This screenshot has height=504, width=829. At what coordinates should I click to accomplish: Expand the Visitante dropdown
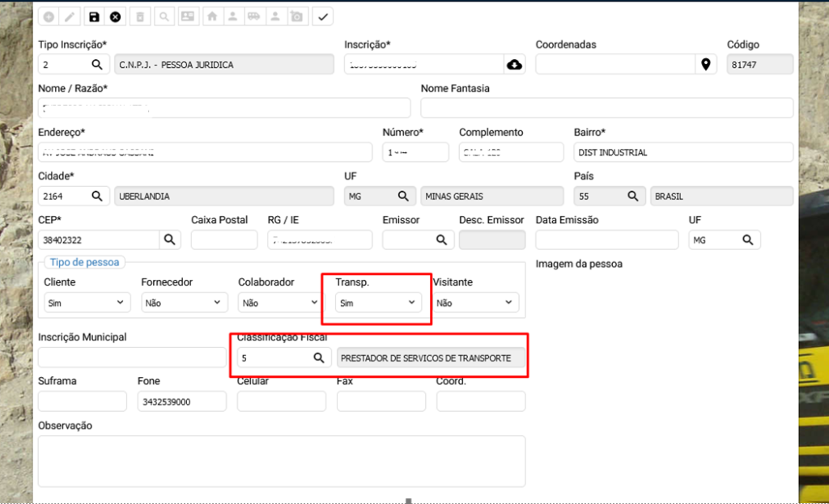pyautogui.click(x=474, y=303)
